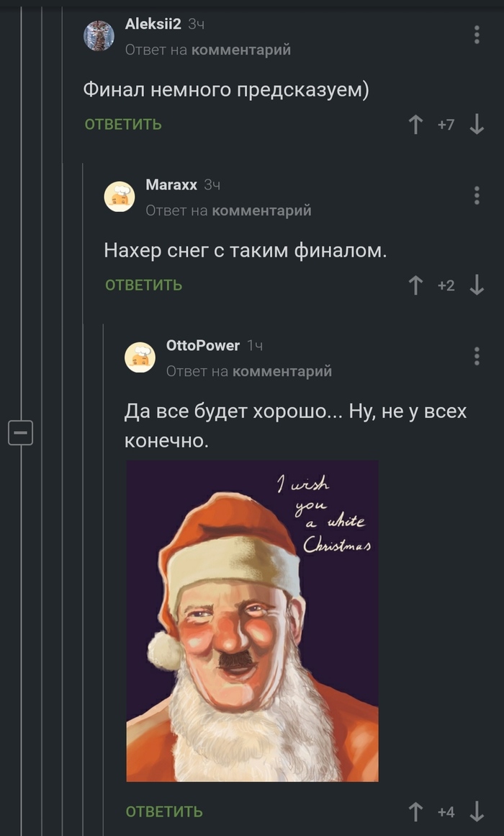
Task: Upvote Maraxx's comment
Action: click(x=415, y=285)
